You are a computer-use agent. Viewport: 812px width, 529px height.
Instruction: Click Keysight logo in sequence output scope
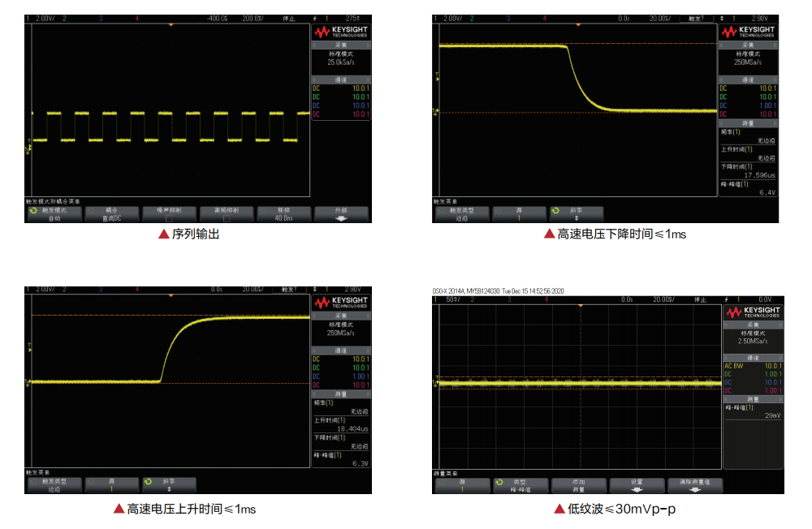(340, 32)
